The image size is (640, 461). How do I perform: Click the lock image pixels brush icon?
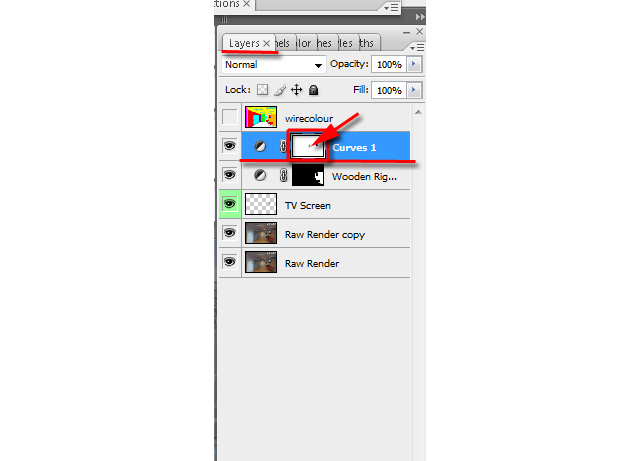280,90
